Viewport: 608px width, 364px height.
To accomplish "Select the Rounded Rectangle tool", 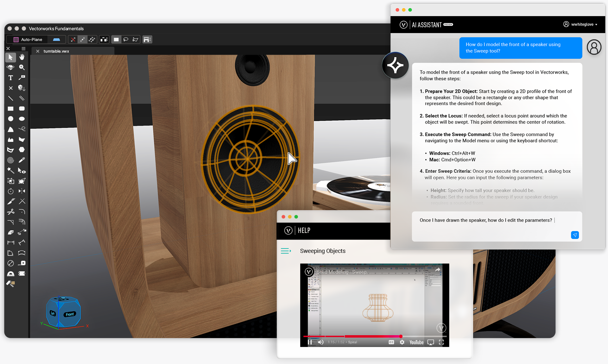I will 22,109.
